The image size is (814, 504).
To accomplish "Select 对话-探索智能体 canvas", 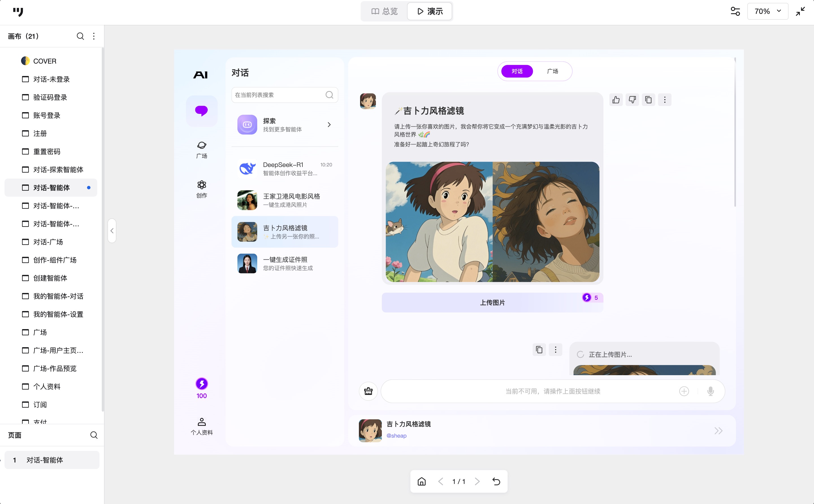I will click(51, 170).
